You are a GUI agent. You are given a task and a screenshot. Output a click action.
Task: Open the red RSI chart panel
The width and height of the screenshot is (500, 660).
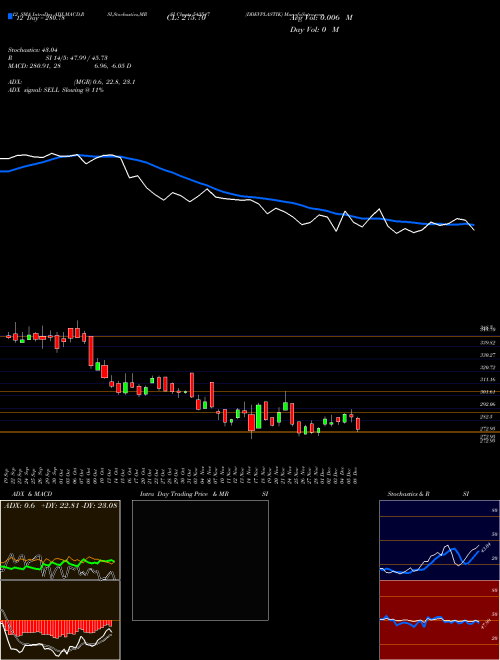coord(439,620)
